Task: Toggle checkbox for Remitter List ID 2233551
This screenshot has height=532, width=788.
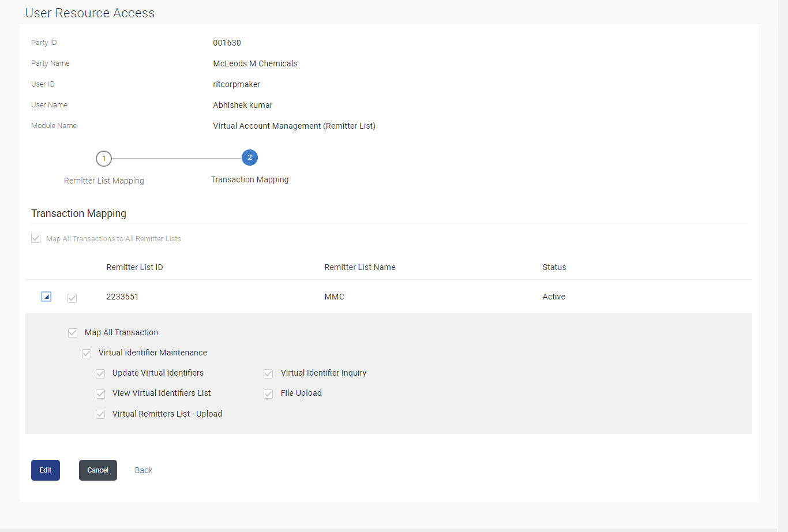Action: point(72,298)
